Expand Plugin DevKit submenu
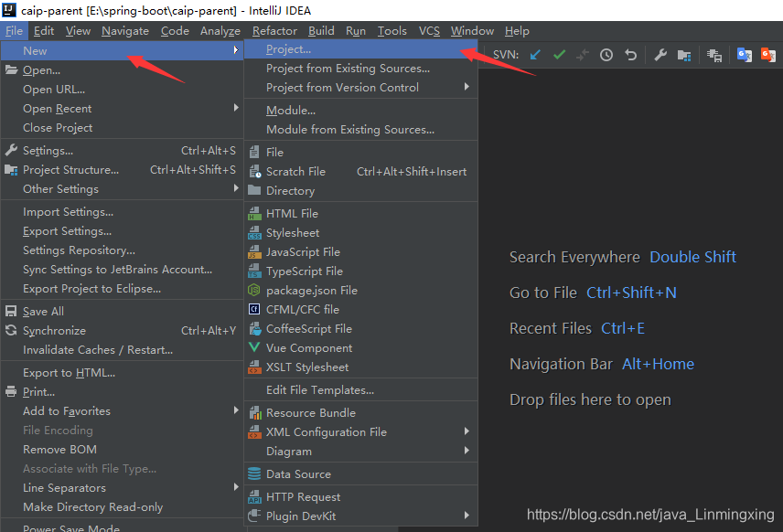The image size is (783, 532). 361,516
